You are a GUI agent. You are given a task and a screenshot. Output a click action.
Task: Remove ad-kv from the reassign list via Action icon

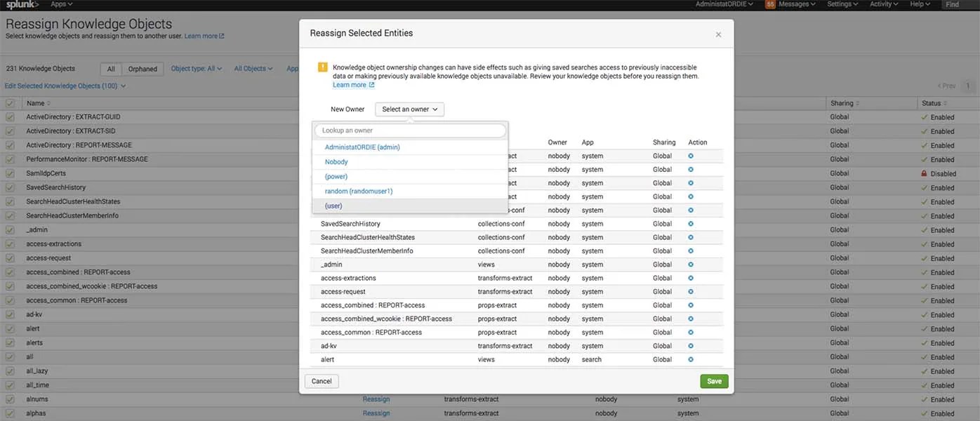tap(690, 345)
